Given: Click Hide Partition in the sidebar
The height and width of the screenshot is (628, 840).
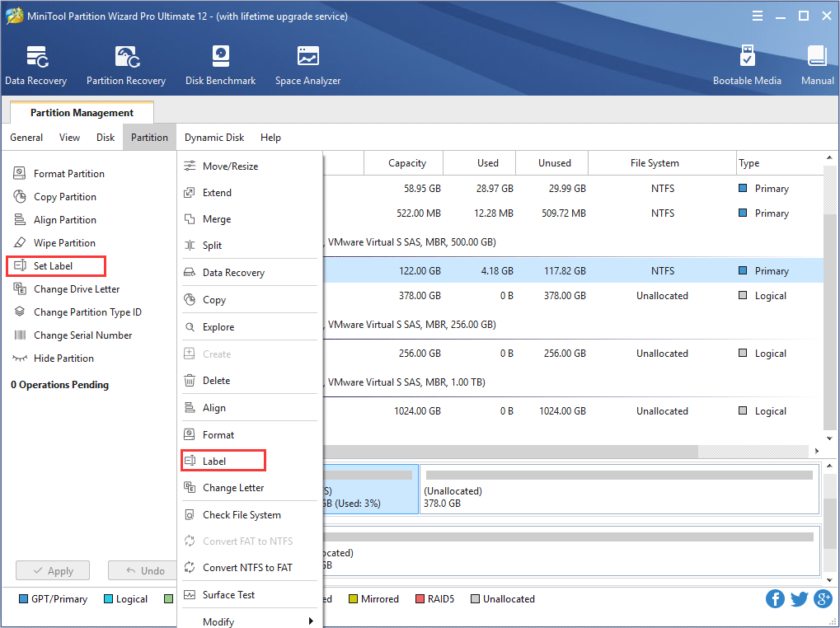Looking at the screenshot, I should (x=62, y=358).
